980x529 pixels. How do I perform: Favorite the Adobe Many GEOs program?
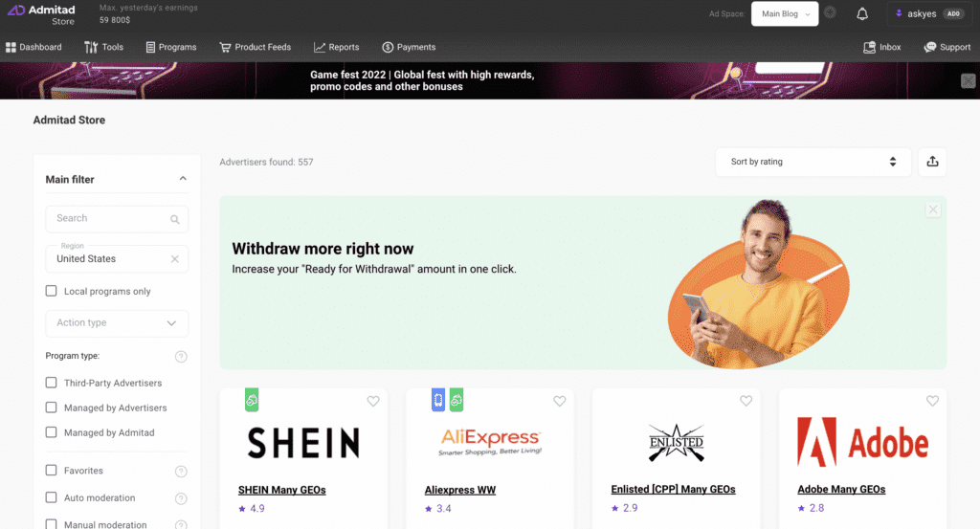932,401
